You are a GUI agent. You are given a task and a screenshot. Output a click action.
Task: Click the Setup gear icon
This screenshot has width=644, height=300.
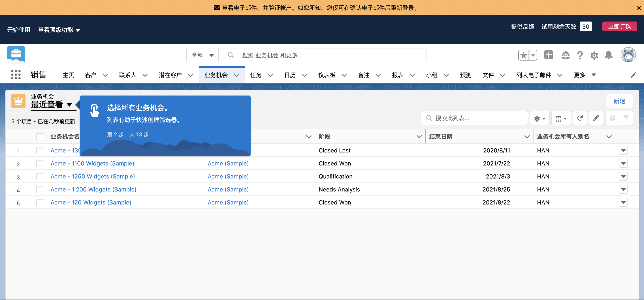(594, 55)
